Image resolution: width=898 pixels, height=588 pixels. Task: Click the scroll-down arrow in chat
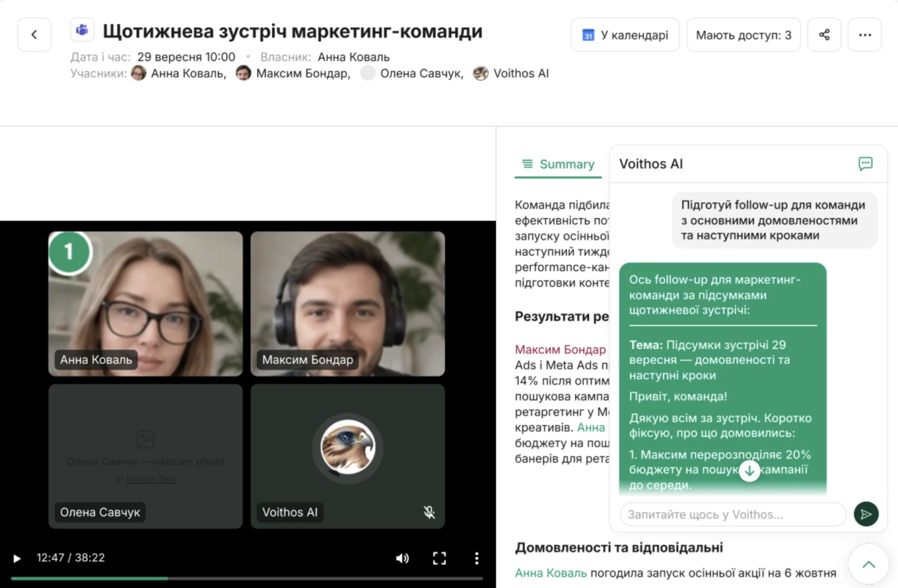(x=749, y=471)
